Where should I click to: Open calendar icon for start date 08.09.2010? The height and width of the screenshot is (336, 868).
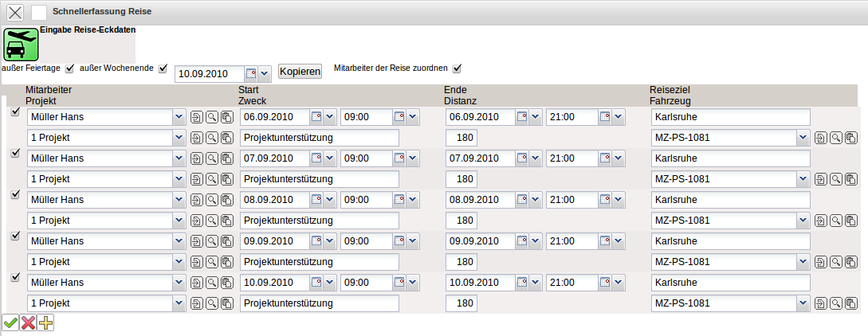tap(316, 200)
